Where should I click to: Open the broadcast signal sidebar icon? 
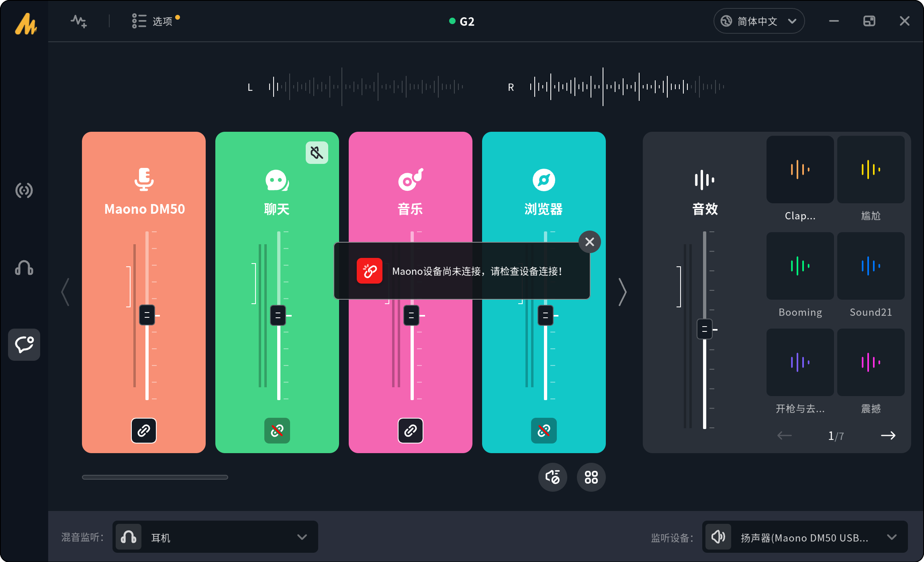(24, 190)
